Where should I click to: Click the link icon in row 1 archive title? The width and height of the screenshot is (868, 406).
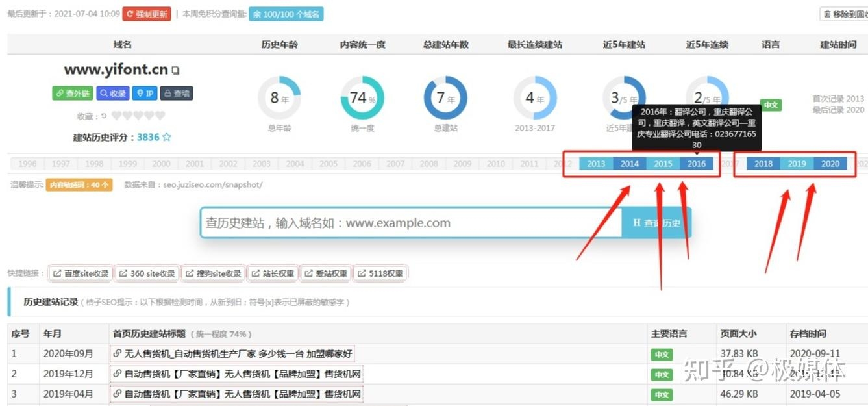(x=117, y=353)
